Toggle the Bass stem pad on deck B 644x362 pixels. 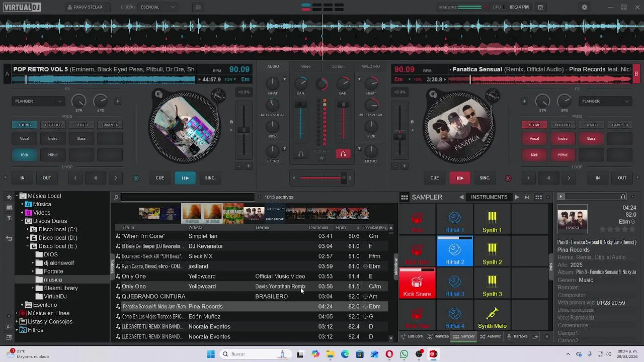click(591, 138)
